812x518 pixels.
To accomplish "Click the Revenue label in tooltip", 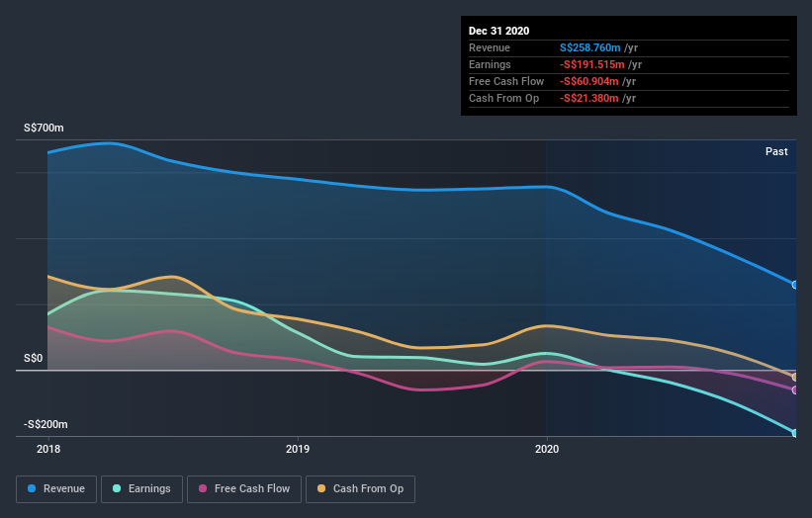I will tap(490, 47).
